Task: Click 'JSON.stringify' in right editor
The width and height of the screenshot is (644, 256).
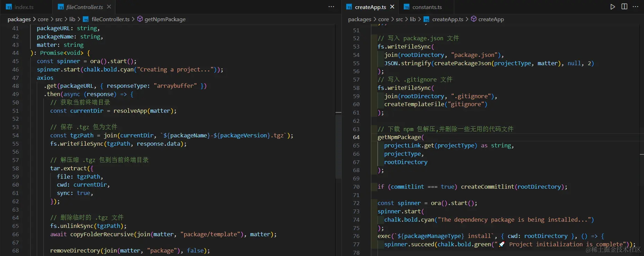Action: (x=407, y=63)
